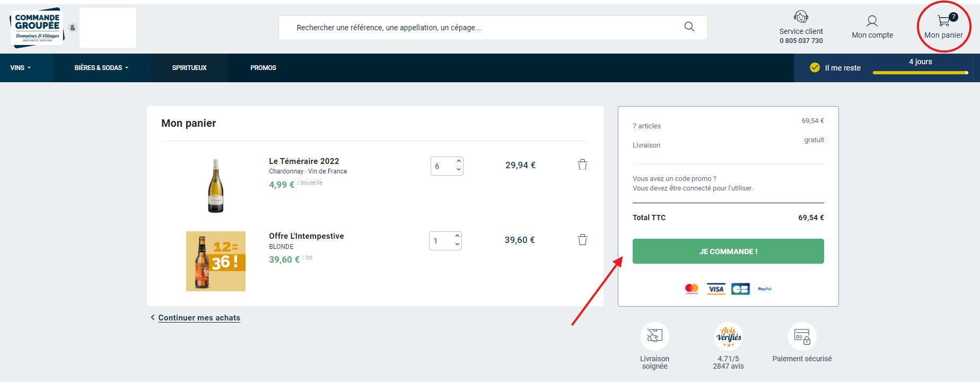The height and width of the screenshot is (382, 980).
Task: Click the Avis Vérifiés rating badge
Action: pos(729,336)
